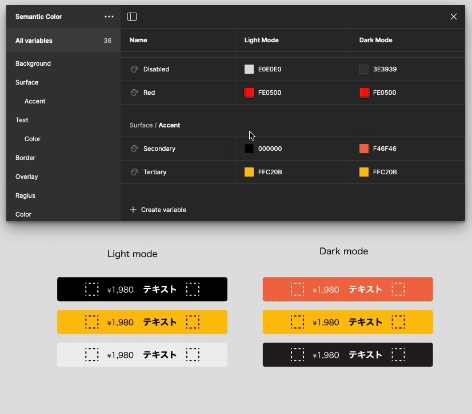This screenshot has width=472, height=414.
Task: Click the Red variable name
Action: pyautogui.click(x=149, y=93)
